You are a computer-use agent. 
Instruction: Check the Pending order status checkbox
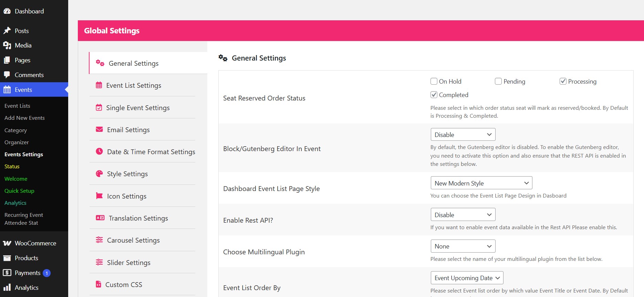498,81
